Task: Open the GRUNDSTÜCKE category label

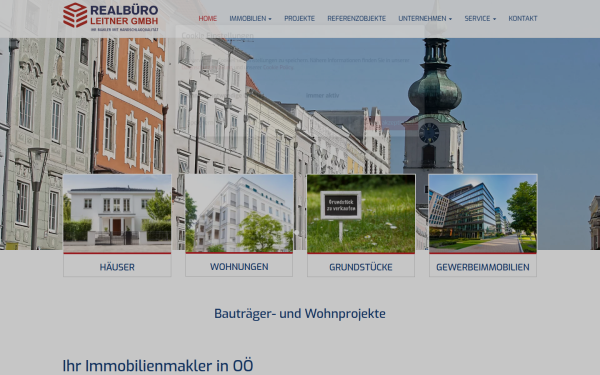Action: (x=361, y=267)
